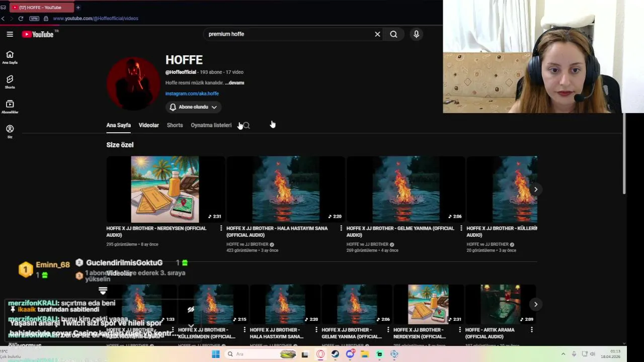This screenshot has height=362, width=644.
Task: Open Abonelikler in the left sidebar
Action: (x=10, y=107)
